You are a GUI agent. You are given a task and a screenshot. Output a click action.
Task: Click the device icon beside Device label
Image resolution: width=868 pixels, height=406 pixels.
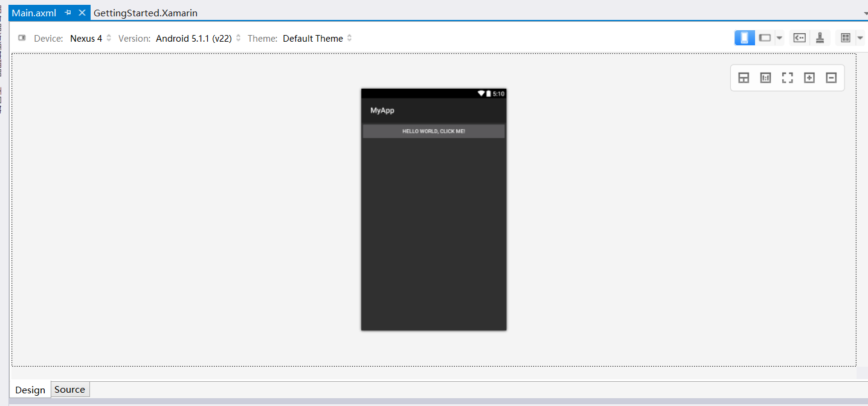22,38
